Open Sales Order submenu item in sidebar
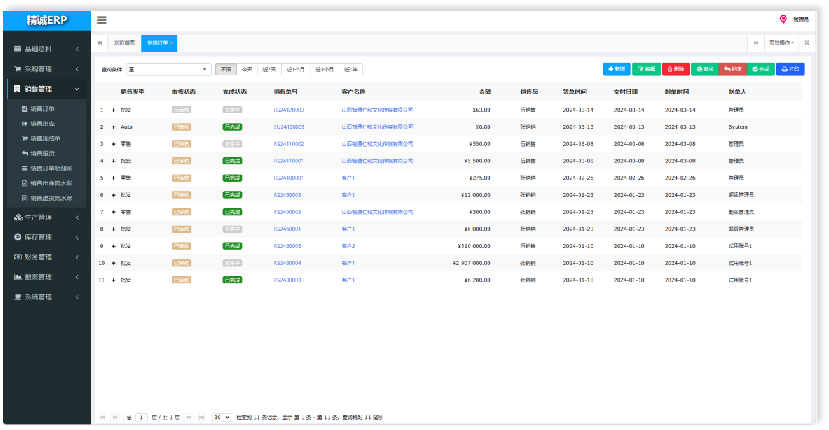 tap(43, 109)
